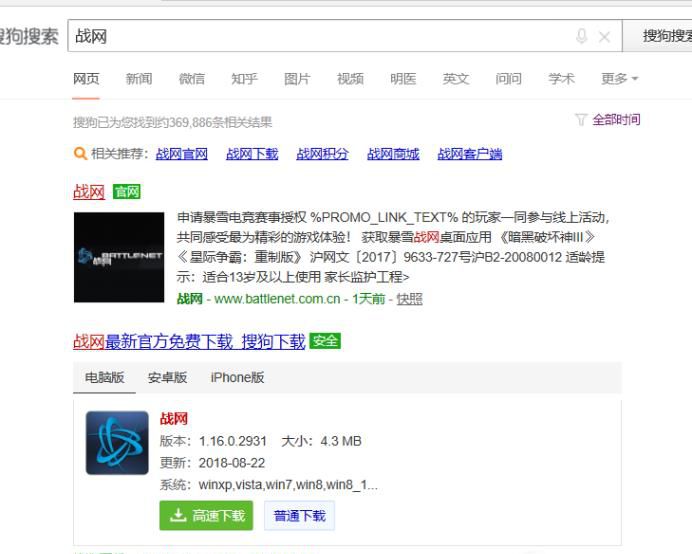Viewport: 692px width, 554px height.
Task: Open the 战网 official site result title
Action: pos(89,192)
